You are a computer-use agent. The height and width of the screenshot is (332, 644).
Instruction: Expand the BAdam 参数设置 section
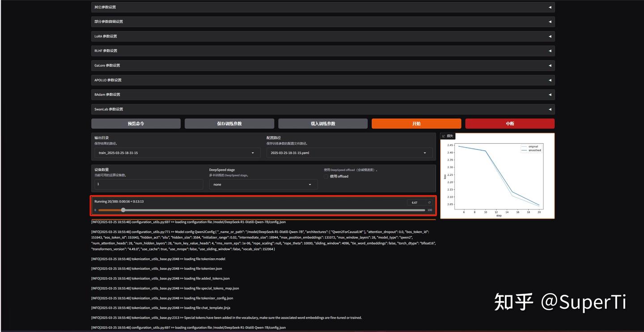(x=323, y=94)
